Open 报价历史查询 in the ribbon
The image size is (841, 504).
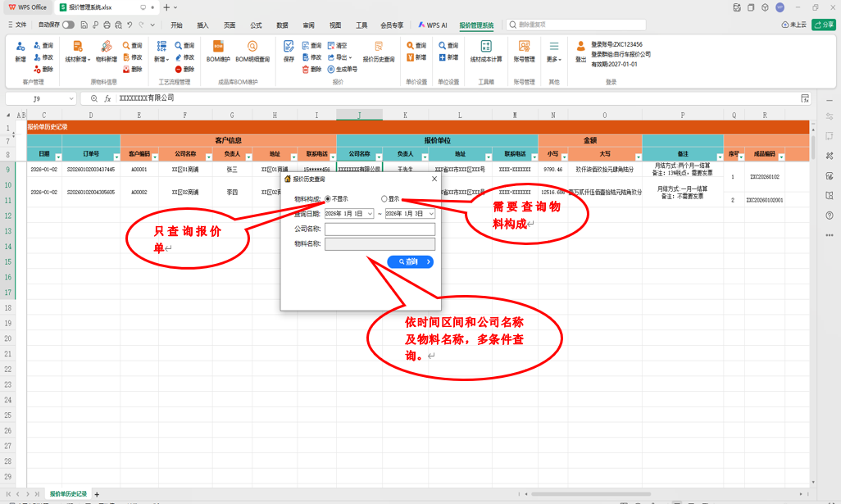pos(379,52)
